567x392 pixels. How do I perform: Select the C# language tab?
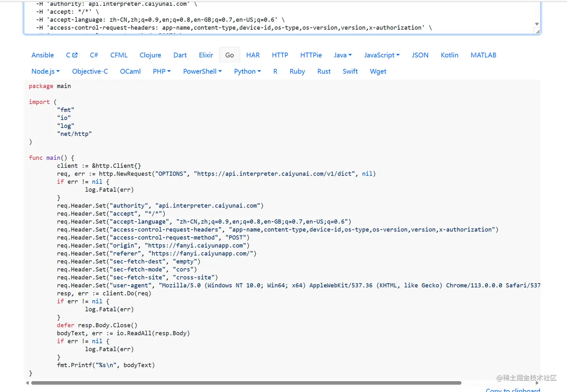click(94, 55)
